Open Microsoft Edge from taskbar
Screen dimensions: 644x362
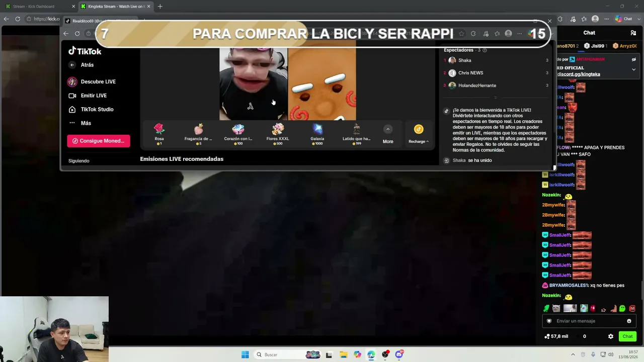(371, 354)
